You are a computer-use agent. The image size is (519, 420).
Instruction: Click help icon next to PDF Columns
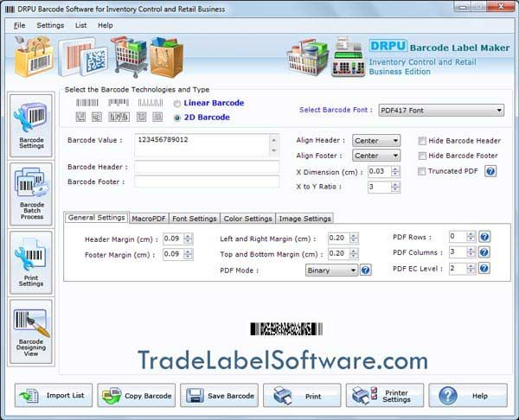coord(484,252)
